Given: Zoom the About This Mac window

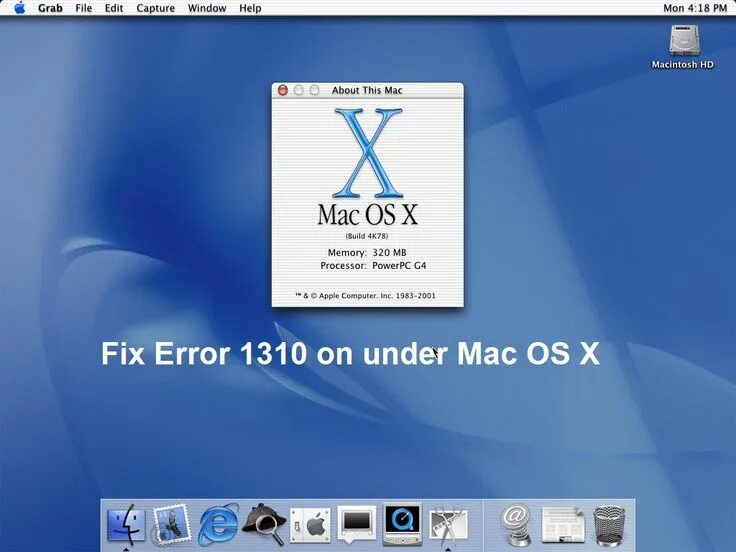Looking at the screenshot, I should [314, 90].
